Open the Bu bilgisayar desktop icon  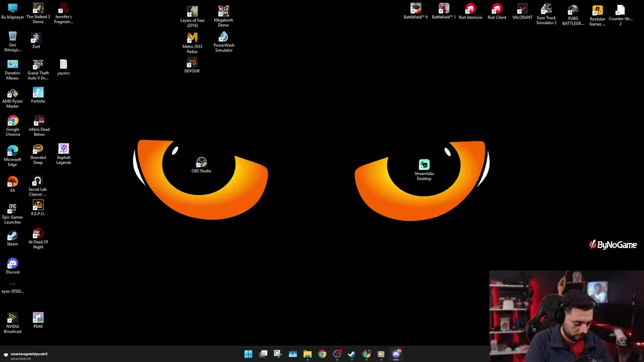point(13,12)
